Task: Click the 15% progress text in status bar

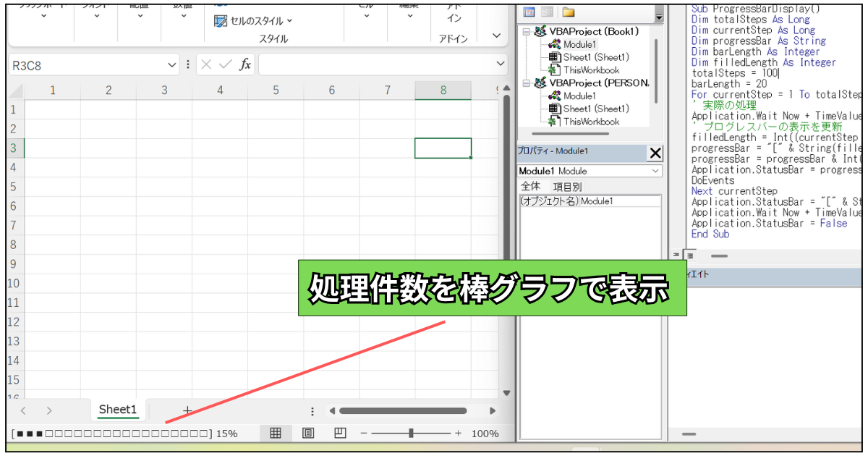Action: coord(226,434)
